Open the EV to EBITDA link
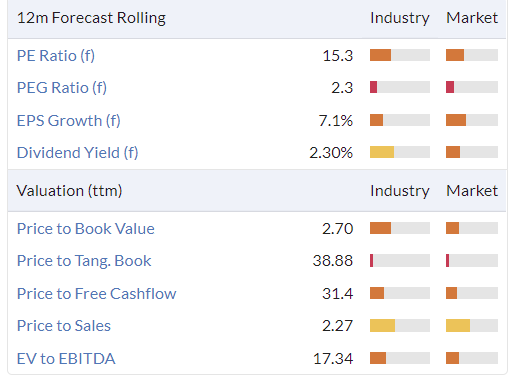This screenshot has width=514, height=380. 66,359
